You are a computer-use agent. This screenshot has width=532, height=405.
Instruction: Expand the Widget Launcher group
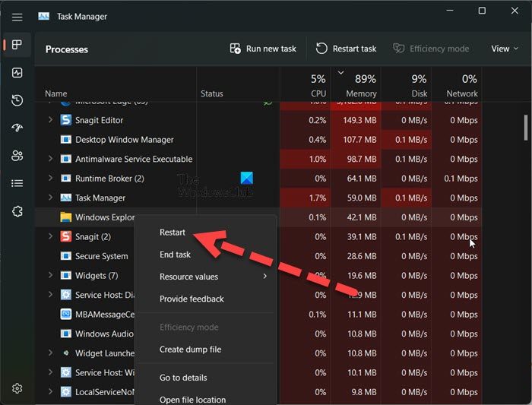point(50,353)
